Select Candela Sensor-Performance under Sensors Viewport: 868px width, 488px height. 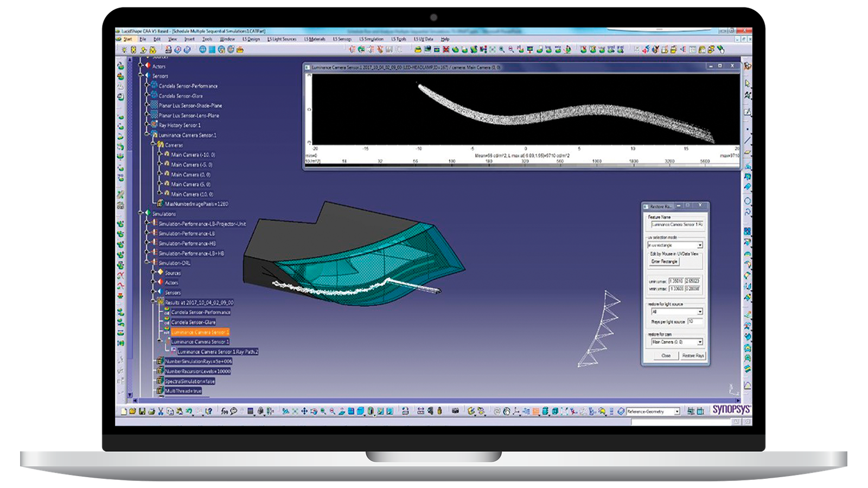point(188,86)
